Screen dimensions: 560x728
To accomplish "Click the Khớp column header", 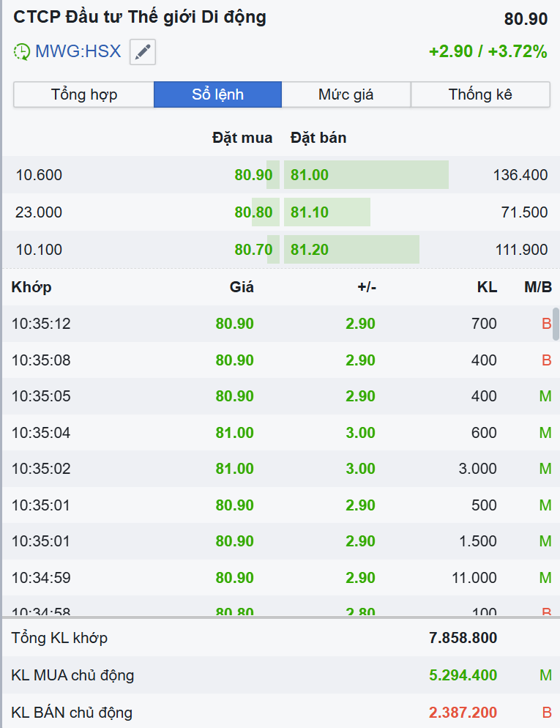I will (31, 287).
